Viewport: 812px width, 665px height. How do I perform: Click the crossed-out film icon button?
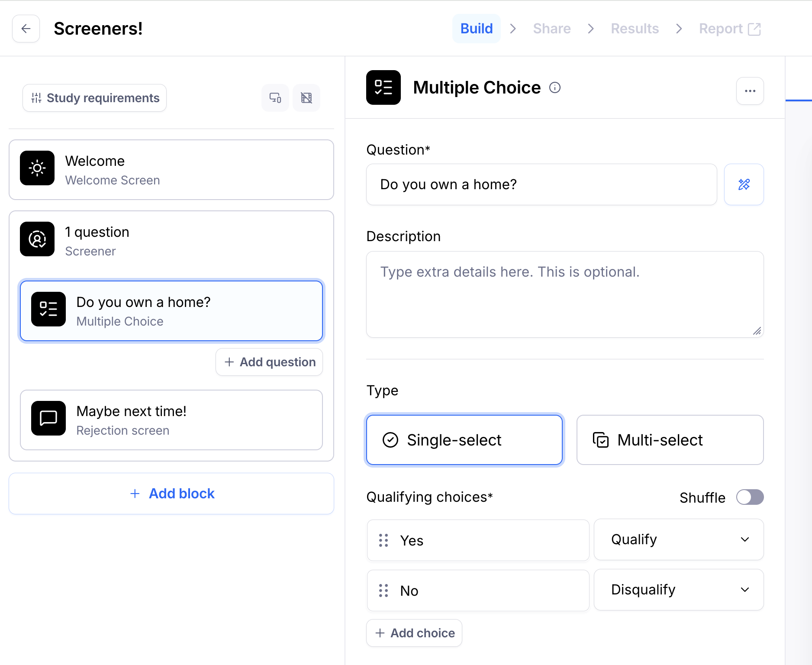point(306,98)
